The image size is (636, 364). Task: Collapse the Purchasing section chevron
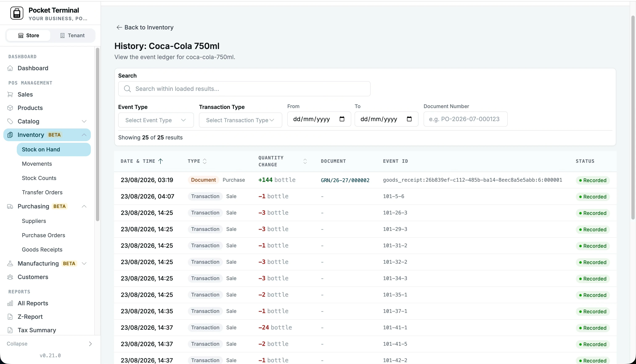(84, 206)
